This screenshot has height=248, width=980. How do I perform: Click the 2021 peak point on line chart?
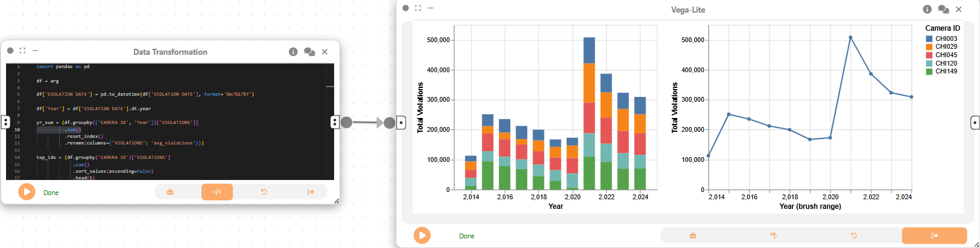point(850,37)
